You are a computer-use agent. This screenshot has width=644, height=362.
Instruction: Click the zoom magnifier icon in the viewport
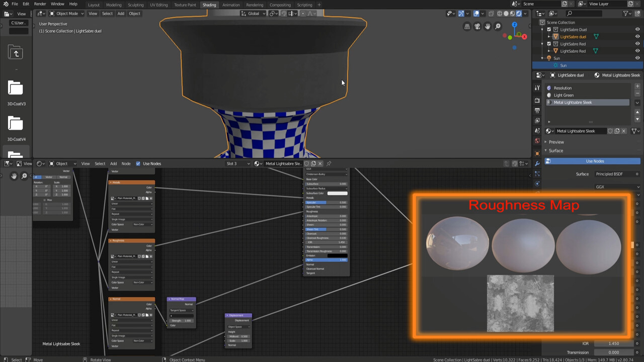[x=497, y=26]
